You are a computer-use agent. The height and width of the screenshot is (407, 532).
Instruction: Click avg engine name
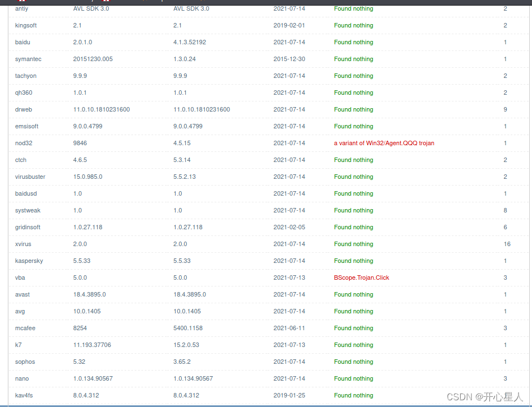tap(20, 312)
